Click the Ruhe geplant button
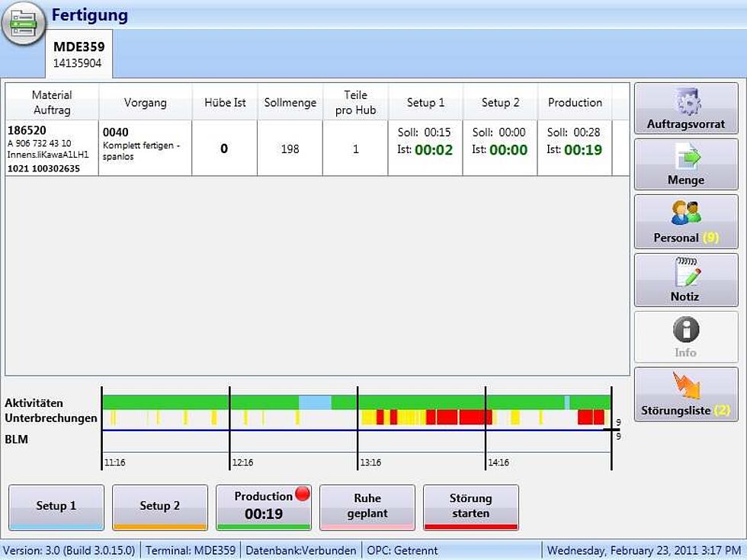 [367, 507]
